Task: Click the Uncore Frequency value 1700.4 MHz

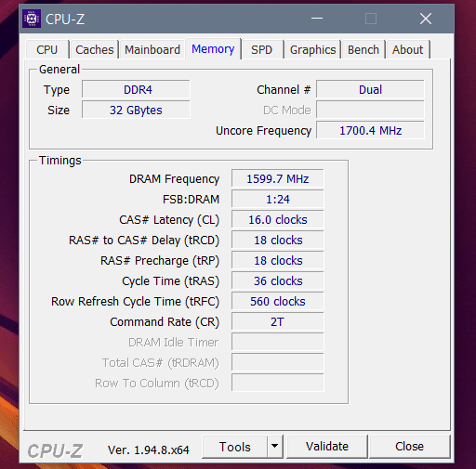Action: (x=370, y=131)
